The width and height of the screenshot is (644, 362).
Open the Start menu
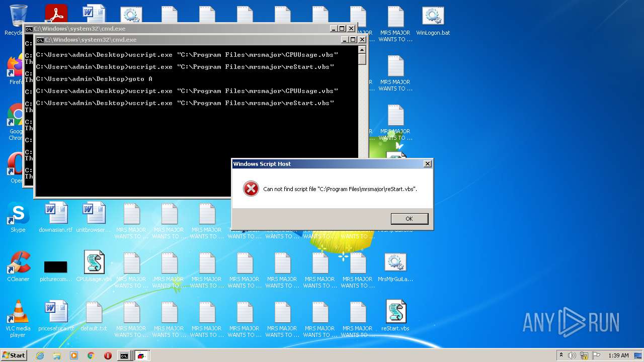(x=14, y=355)
